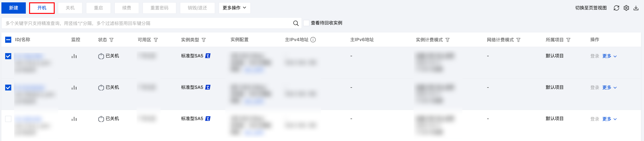The image size is (644, 141).
Task: Click the download export icon
Action: 636,8
